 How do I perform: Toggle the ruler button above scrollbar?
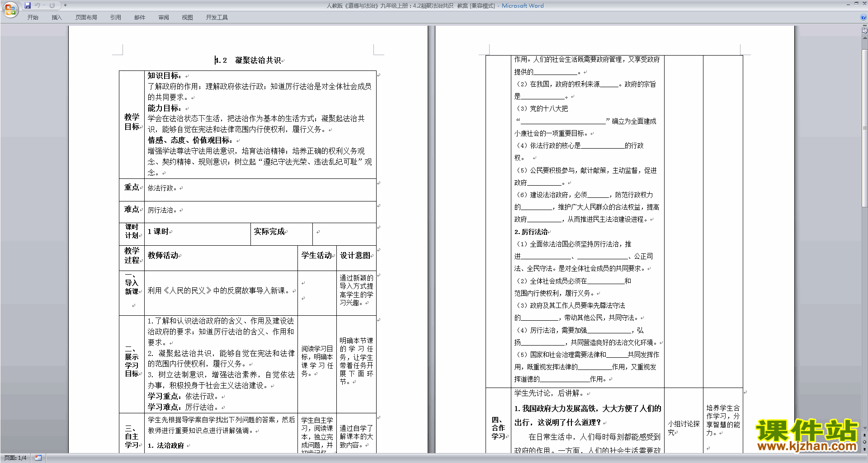865,31
